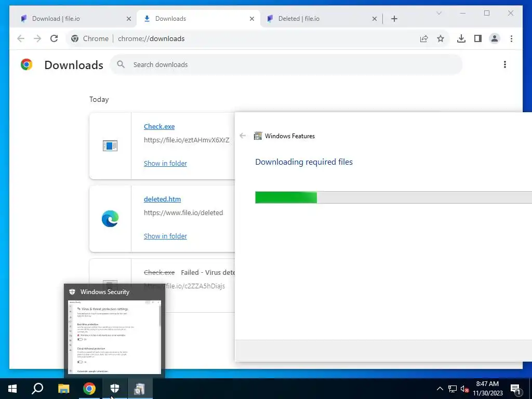532x399 pixels.
Task: Open the clock showing 8:47 AM
Action: coord(487,389)
